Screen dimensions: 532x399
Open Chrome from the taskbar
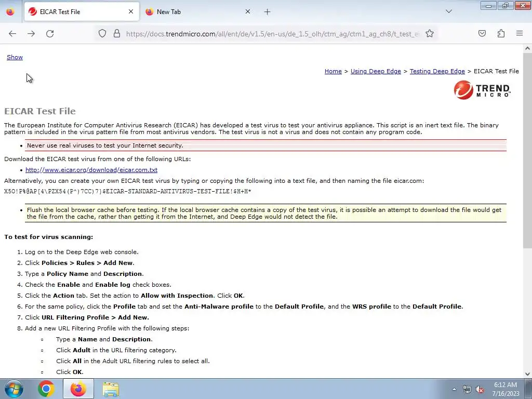(46, 389)
